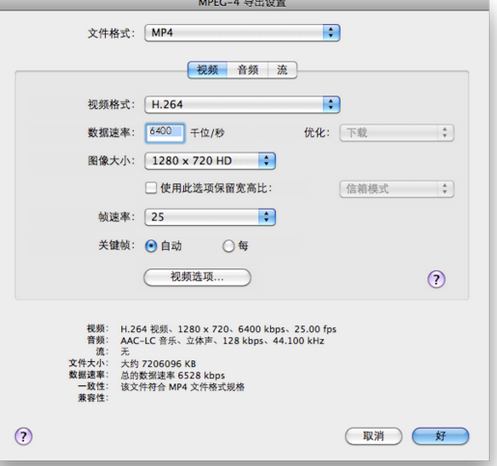The image size is (497, 466).
Task: Switch to the 流 tab
Action: [282, 70]
